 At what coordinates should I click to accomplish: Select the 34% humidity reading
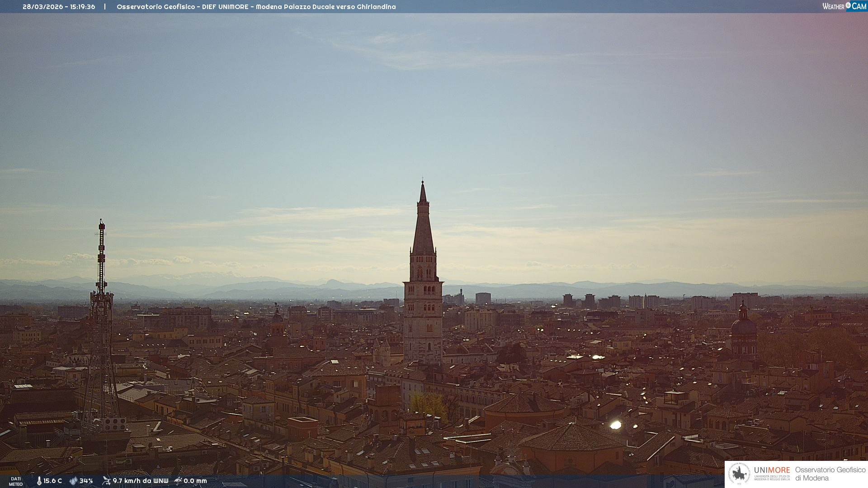tap(86, 481)
